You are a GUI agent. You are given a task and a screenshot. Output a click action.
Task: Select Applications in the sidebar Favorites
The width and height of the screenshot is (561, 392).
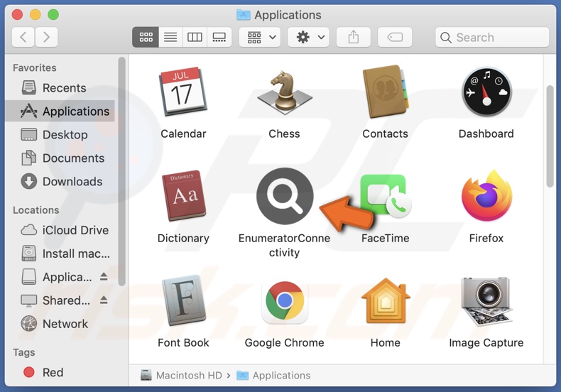[x=60, y=111]
